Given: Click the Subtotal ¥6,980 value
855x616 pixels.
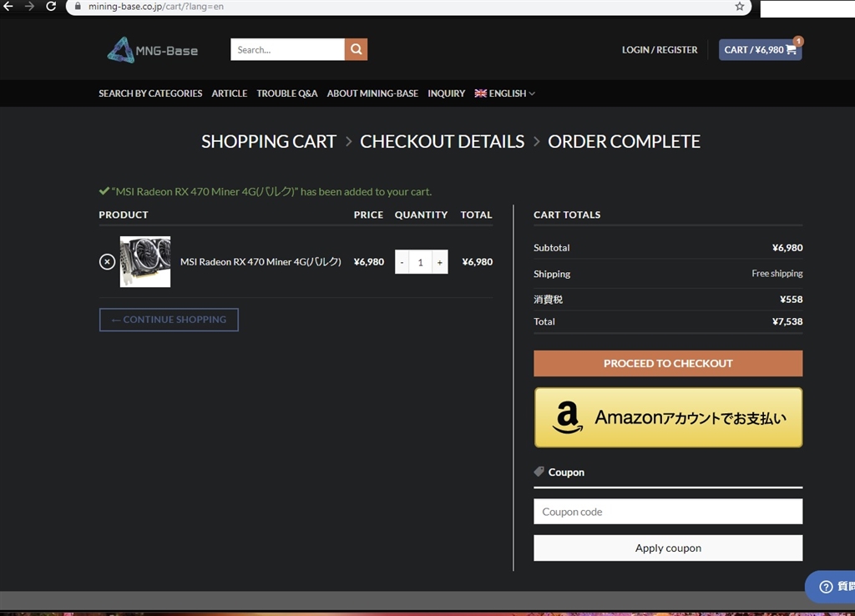Looking at the screenshot, I should pos(787,248).
